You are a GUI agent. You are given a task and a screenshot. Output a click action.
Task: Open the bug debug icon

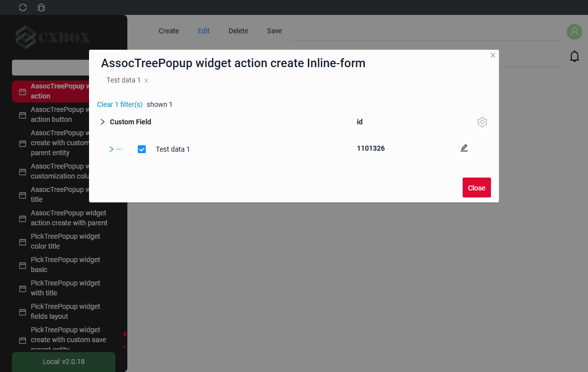(41, 7)
